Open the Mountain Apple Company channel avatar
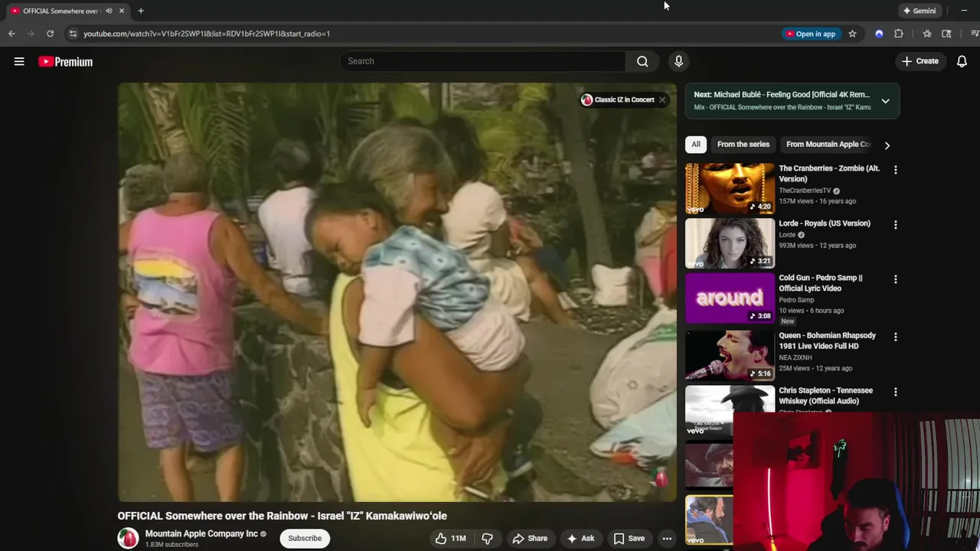This screenshot has height=551, width=980. click(x=128, y=538)
